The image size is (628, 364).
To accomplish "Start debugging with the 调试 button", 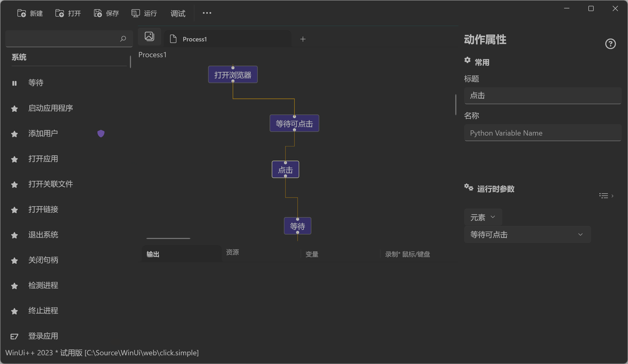I will (177, 13).
